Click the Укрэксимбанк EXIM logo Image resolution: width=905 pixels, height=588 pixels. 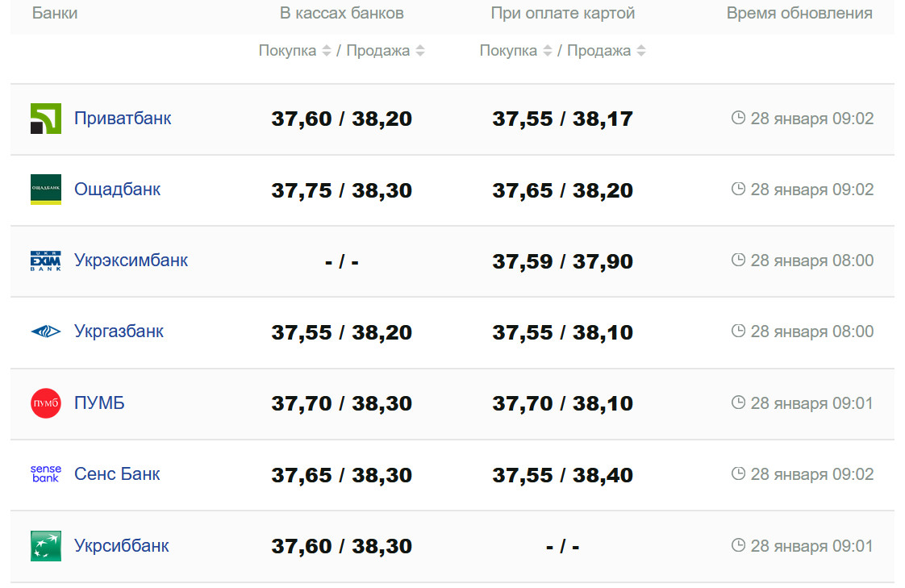pos(46,261)
